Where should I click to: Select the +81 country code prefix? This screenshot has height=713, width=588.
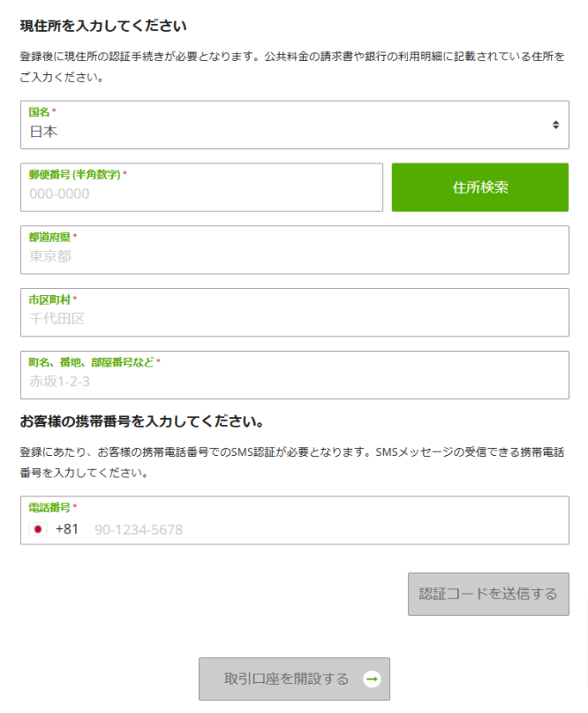[67, 529]
